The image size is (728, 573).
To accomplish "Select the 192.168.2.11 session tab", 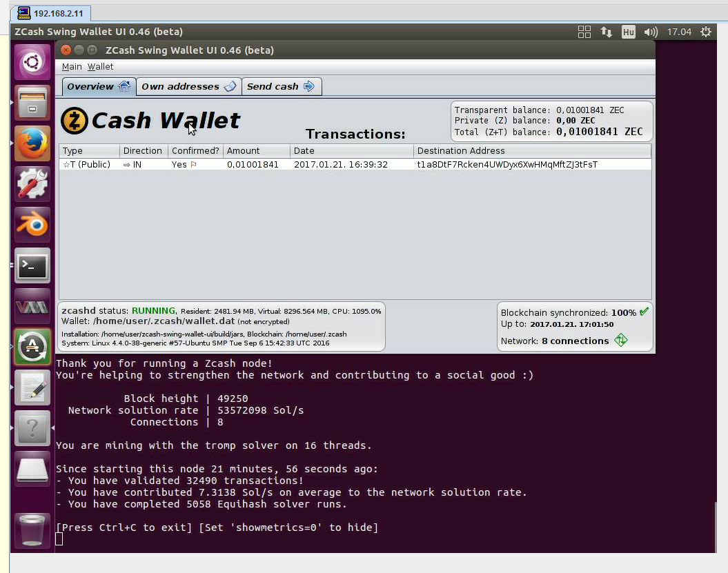I will click(x=50, y=14).
